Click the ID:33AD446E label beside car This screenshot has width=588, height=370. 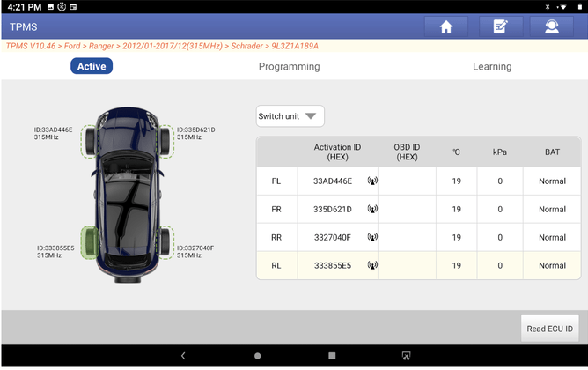click(x=53, y=129)
